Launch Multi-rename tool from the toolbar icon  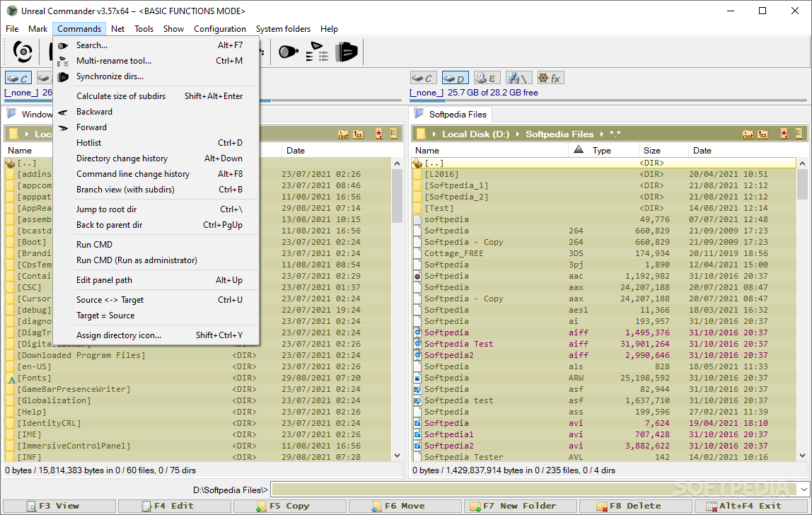[317, 52]
